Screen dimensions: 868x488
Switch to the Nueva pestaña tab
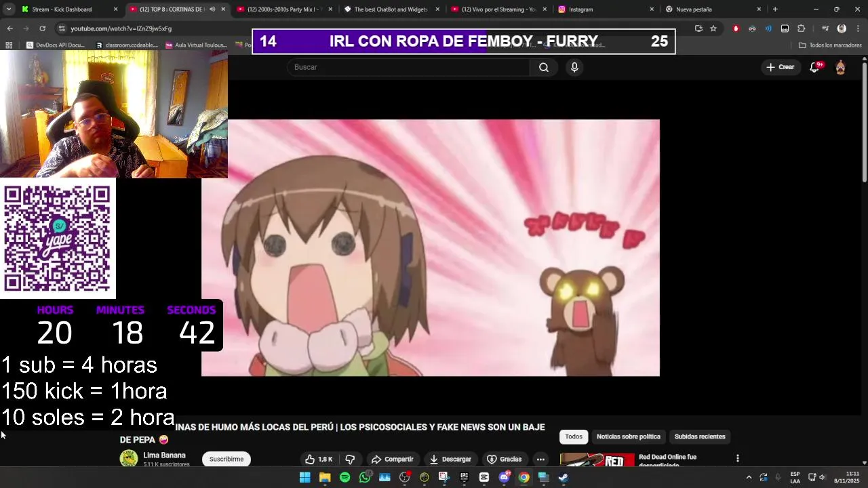(x=713, y=9)
